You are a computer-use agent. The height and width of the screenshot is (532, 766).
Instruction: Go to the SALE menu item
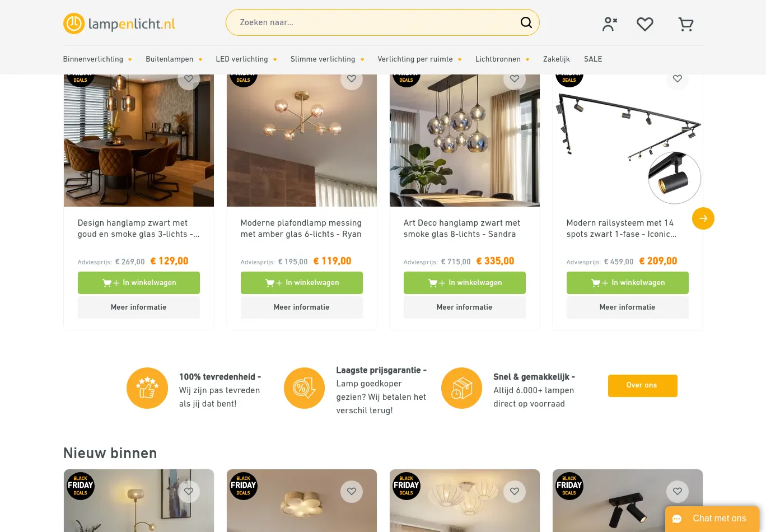click(x=593, y=59)
